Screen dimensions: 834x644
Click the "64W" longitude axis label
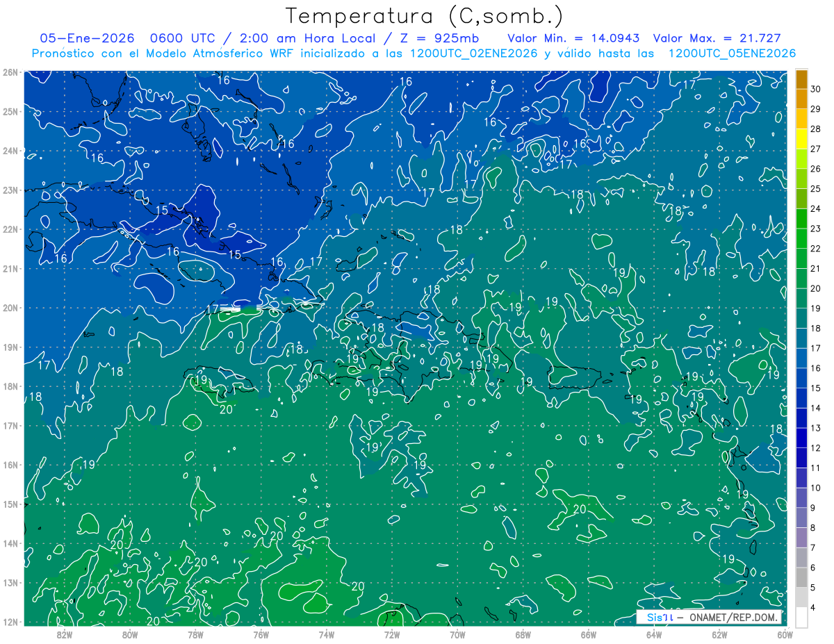(x=653, y=634)
